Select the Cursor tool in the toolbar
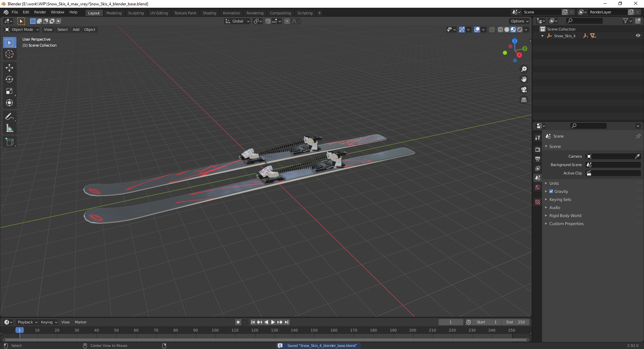 (9, 54)
